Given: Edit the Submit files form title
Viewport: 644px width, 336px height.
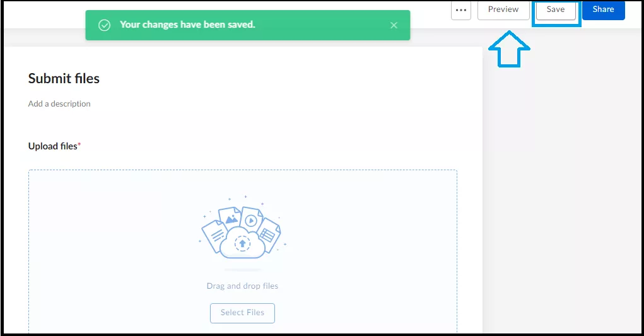Looking at the screenshot, I should [64, 78].
